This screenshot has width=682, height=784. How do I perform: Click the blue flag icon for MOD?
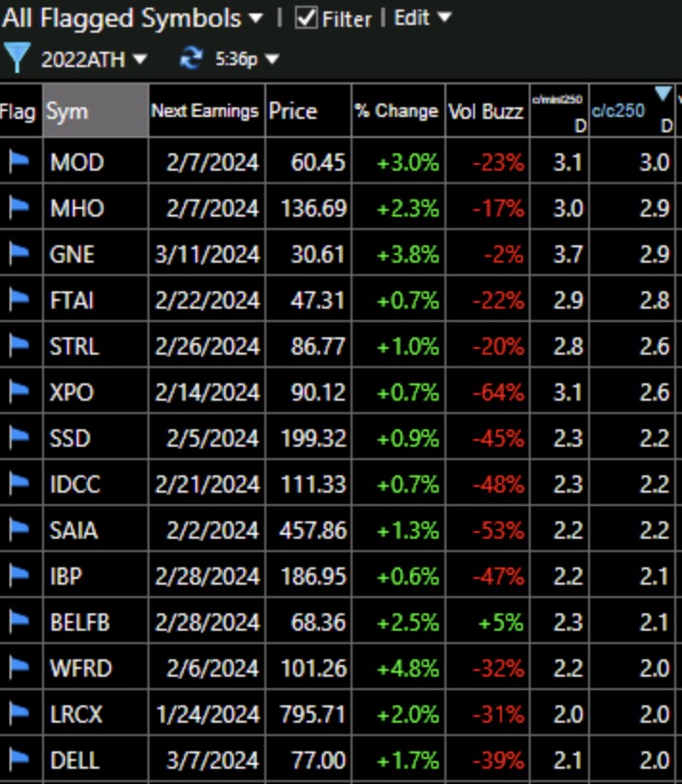(19, 161)
